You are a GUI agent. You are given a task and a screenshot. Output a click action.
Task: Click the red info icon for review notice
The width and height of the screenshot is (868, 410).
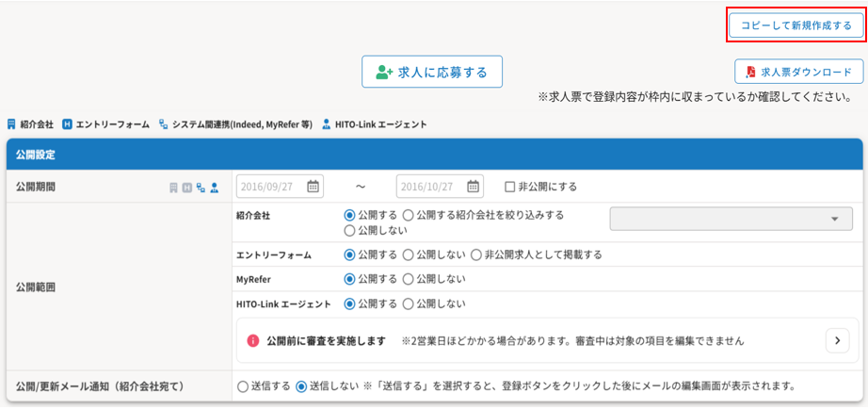pos(253,340)
